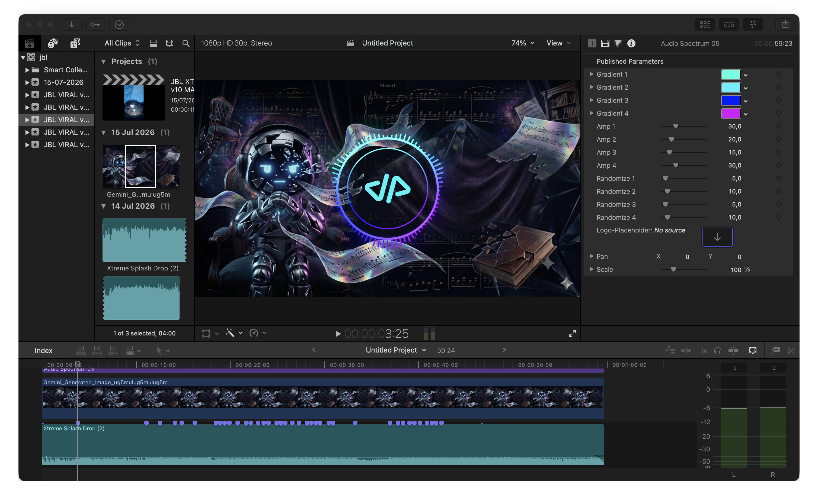
Task: Select the Xtreme Splash Drop (2) audio thumbnail
Action: pos(144,240)
